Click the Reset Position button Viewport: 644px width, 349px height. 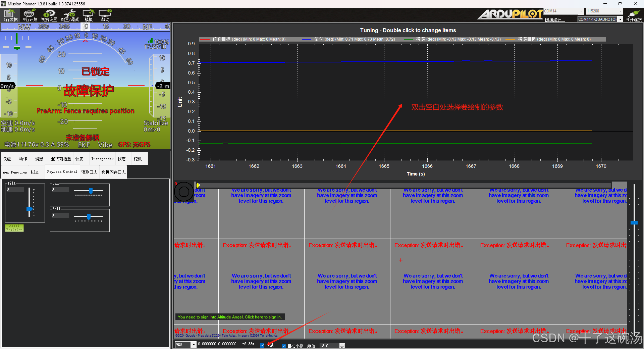14,228
